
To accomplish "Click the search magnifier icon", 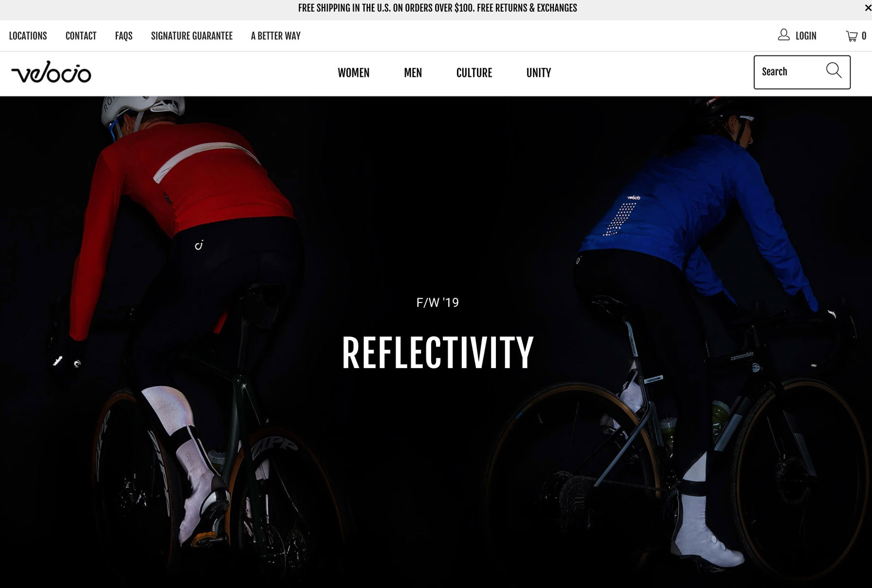I will click(x=834, y=71).
